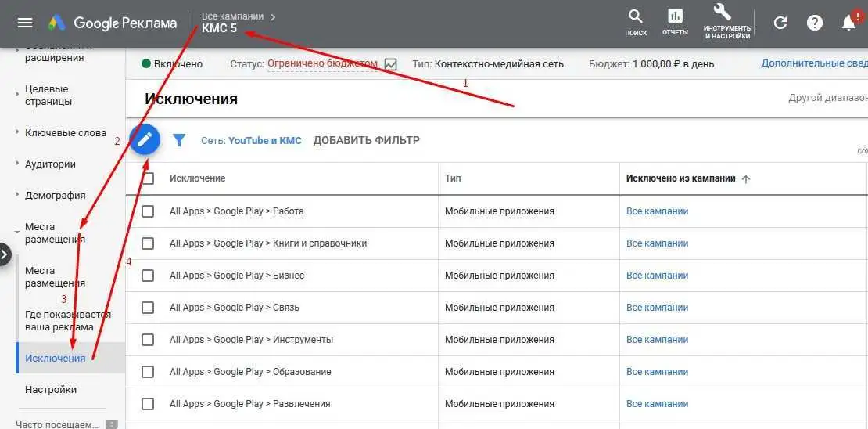Click the sort arrow beside Исключено из кампании

coord(746,179)
